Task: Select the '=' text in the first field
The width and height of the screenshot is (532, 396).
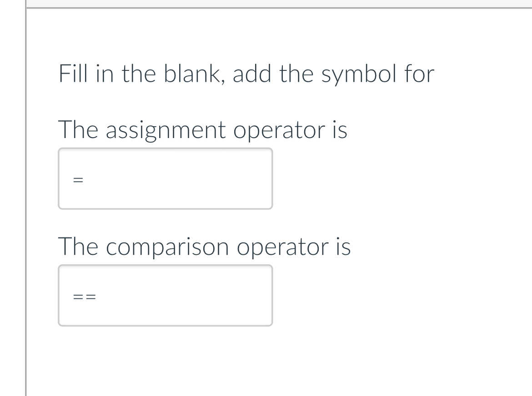Action: [78, 180]
